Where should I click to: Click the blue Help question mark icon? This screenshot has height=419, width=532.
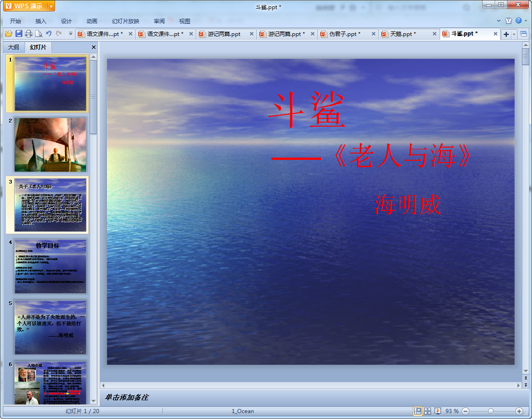pyautogui.click(x=518, y=20)
